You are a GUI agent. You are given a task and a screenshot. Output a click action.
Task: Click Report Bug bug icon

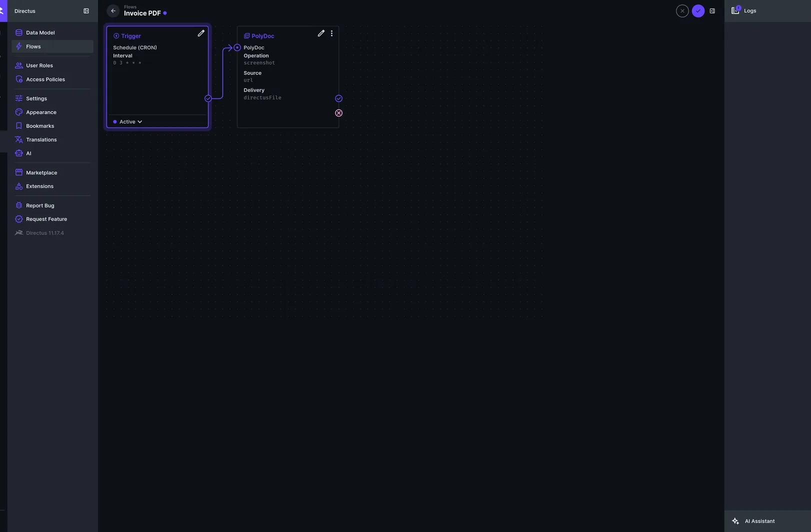[18, 205]
